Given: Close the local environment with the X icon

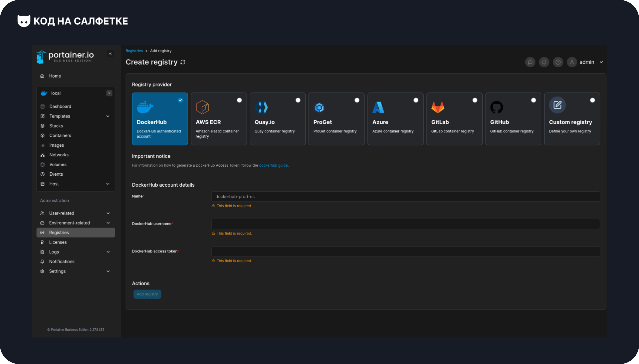Looking at the screenshot, I should (109, 93).
